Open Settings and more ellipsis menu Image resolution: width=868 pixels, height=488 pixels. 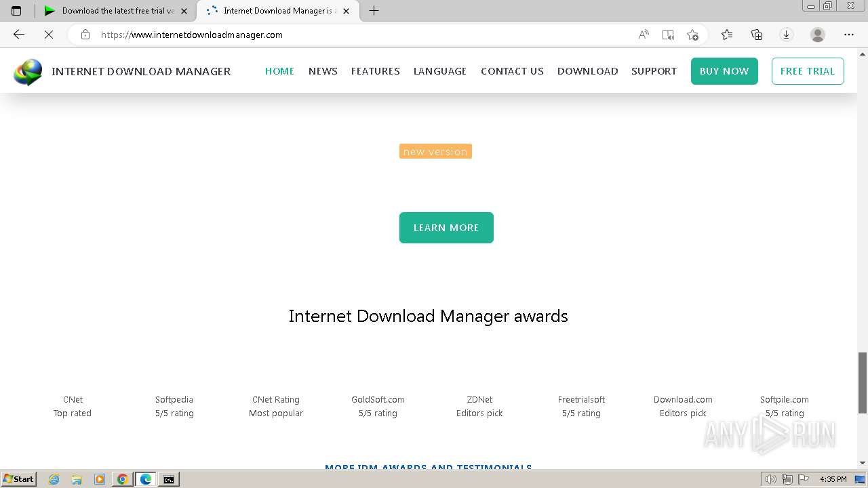point(849,35)
